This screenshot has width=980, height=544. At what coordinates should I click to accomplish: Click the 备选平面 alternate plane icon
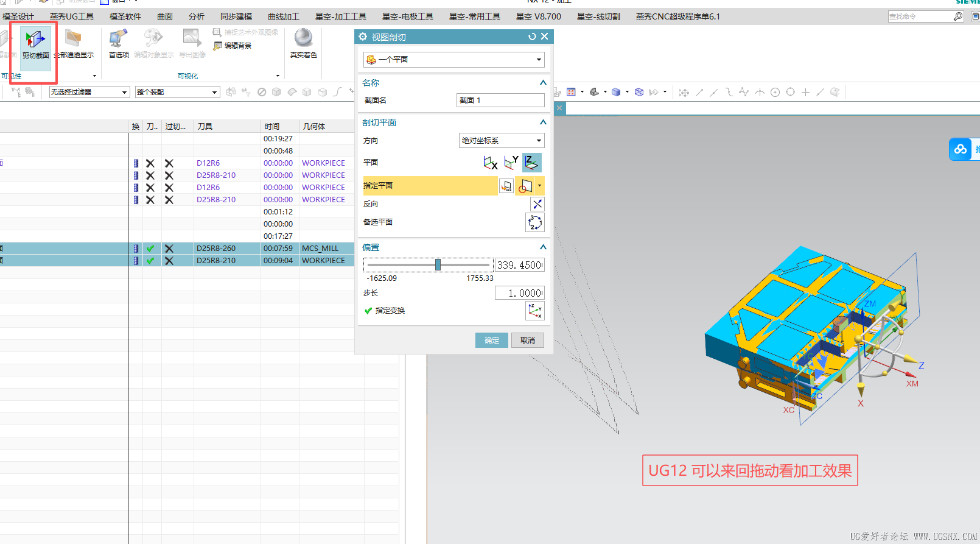[x=534, y=222]
